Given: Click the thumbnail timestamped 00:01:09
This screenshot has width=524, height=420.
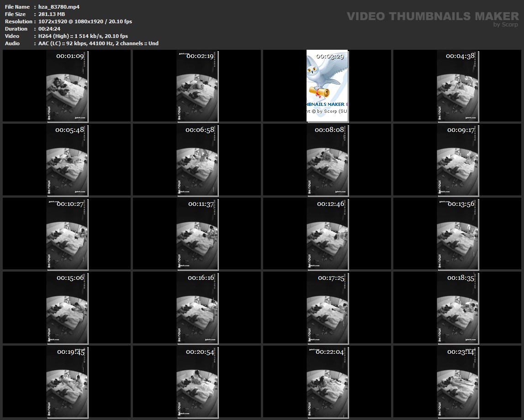Looking at the screenshot, I should 67,86.
